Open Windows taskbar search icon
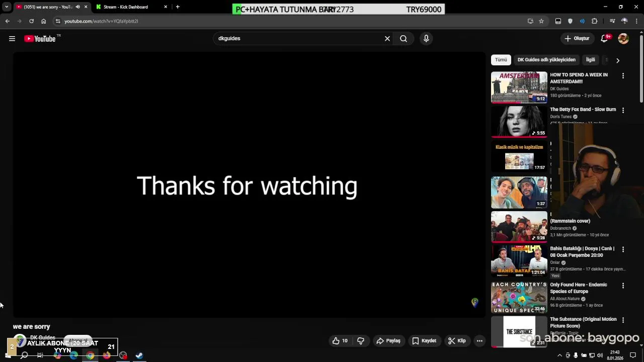The image size is (644, 362). pyautogui.click(x=24, y=355)
